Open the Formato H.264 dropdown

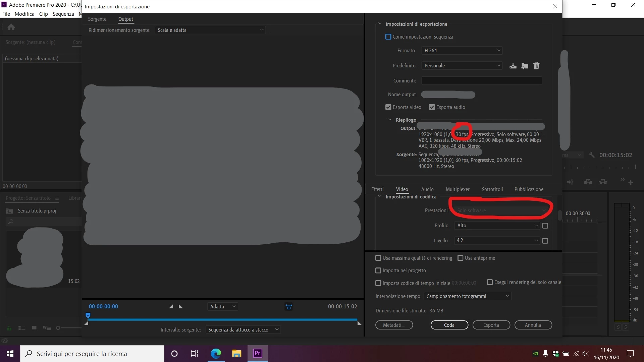(462, 51)
